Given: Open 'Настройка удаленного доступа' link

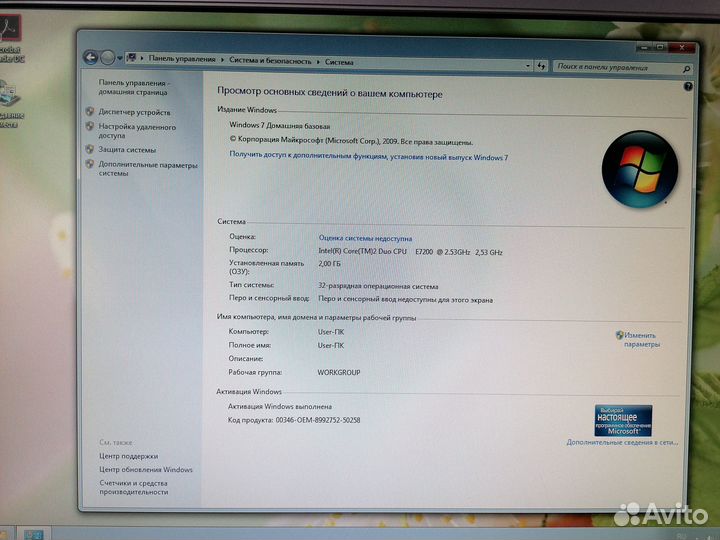Looking at the screenshot, I should click(x=137, y=131).
